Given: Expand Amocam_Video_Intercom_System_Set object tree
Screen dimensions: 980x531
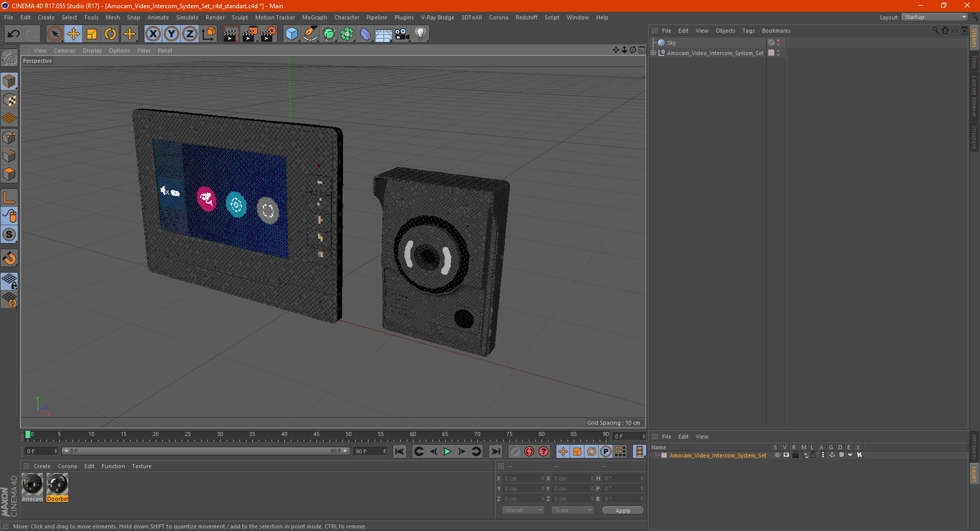Looking at the screenshot, I should click(653, 53).
